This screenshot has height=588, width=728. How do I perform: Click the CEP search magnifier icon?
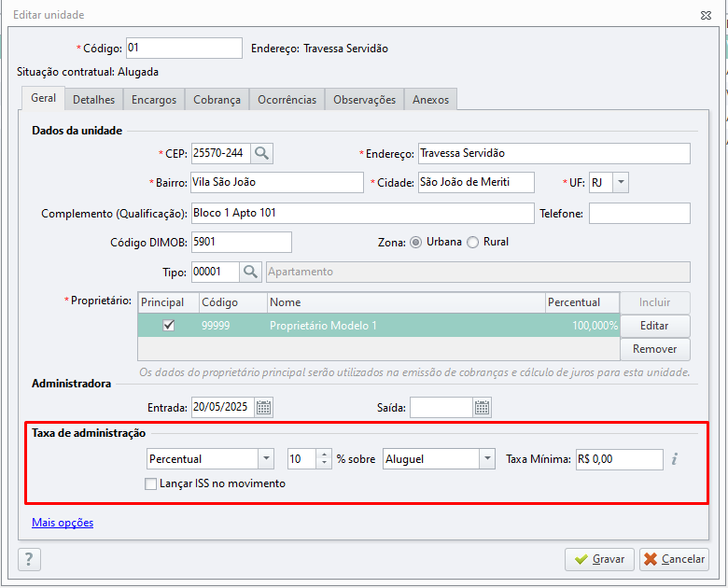point(262,153)
